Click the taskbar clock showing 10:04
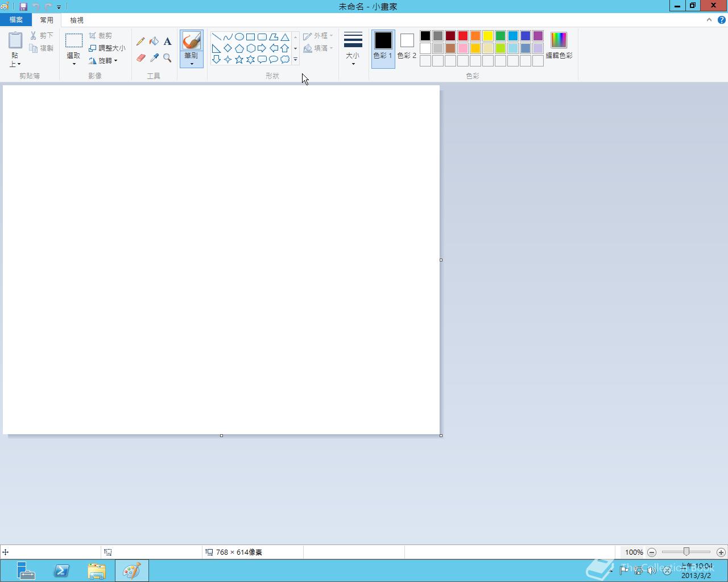Image resolution: width=728 pixels, height=582 pixels. coord(697,571)
